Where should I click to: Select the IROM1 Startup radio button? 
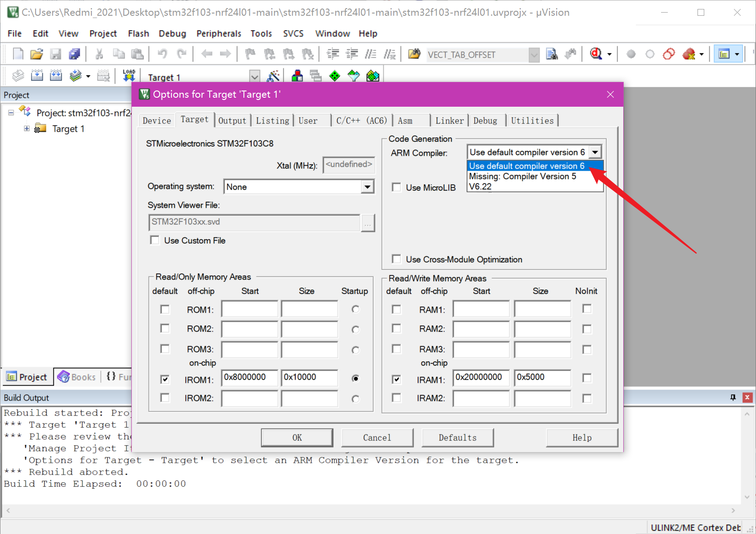355,379
